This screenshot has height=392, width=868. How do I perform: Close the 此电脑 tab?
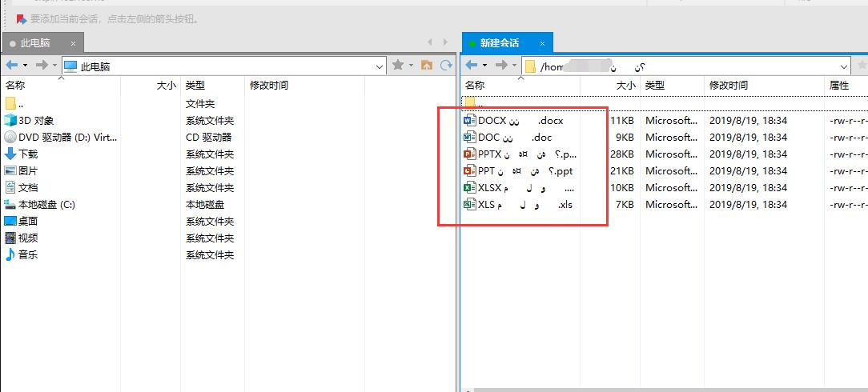(x=73, y=44)
